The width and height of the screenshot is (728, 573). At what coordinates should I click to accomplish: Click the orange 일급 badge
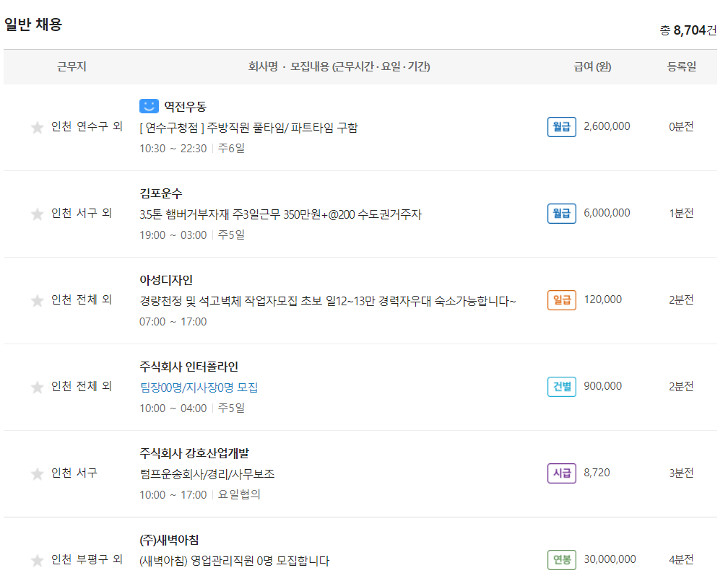coord(562,300)
